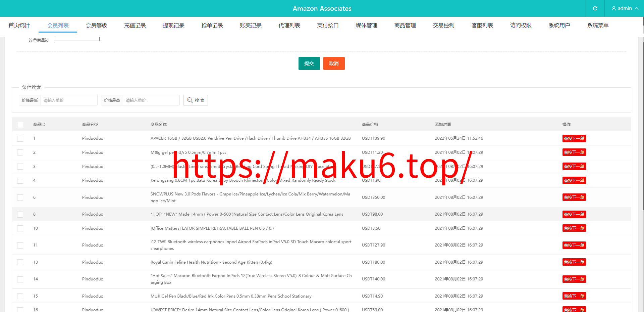Open the 客服列表 tab
The width and height of the screenshot is (644, 312).
point(482,25)
